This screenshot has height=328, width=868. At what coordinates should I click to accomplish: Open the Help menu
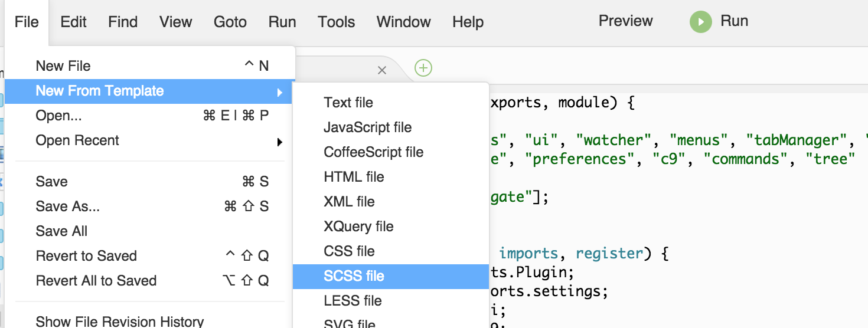[x=468, y=22]
